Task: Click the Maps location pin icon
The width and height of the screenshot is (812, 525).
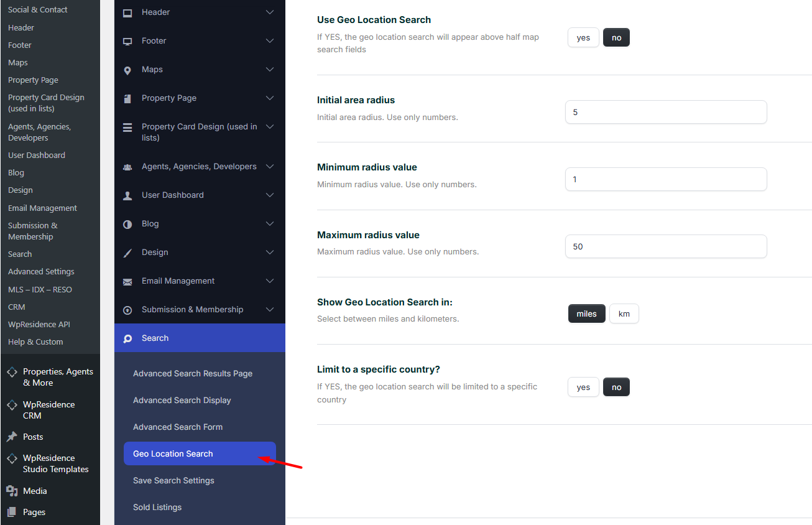Action: 127,70
